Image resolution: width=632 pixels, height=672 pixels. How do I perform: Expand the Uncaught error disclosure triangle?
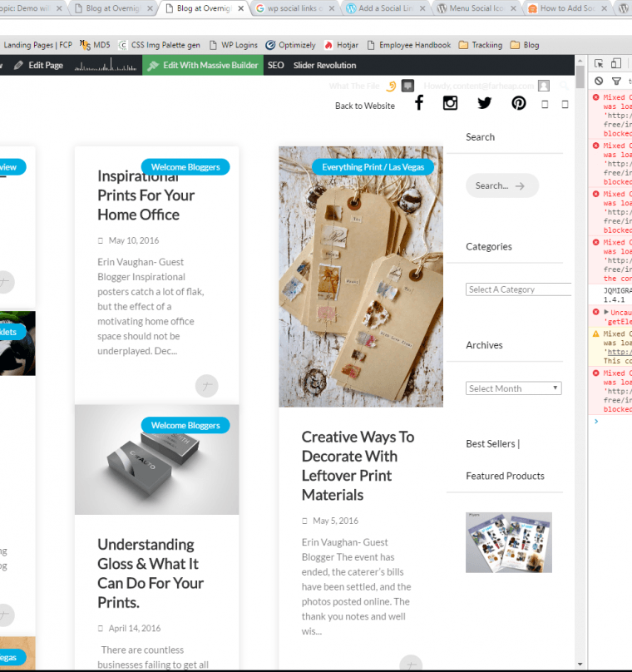[606, 312]
